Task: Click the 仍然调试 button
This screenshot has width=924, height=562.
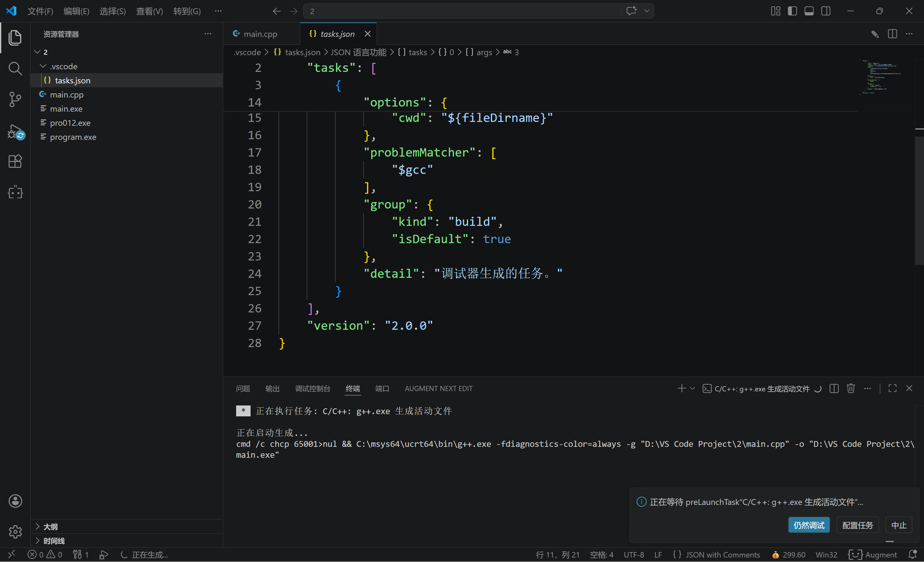Action: click(x=809, y=525)
